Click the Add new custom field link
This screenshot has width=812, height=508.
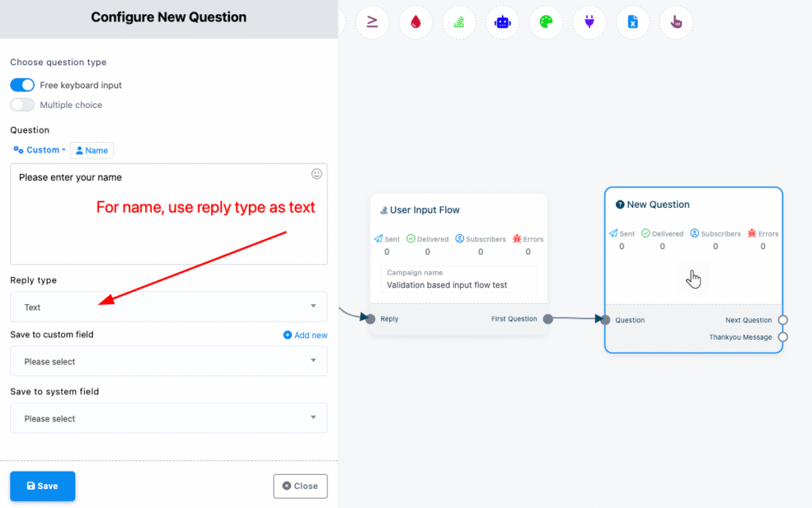coord(305,335)
